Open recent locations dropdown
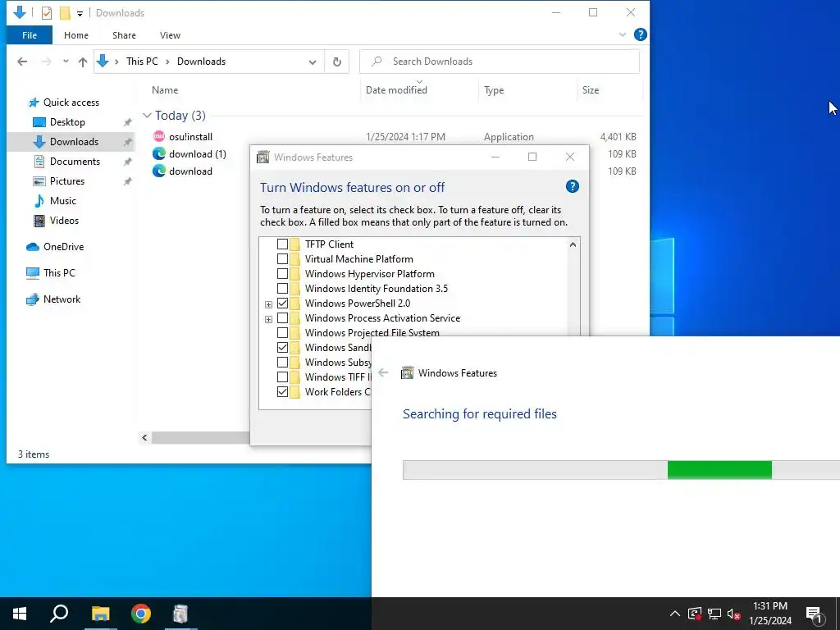Image resolution: width=840 pixels, height=630 pixels. 66,62
